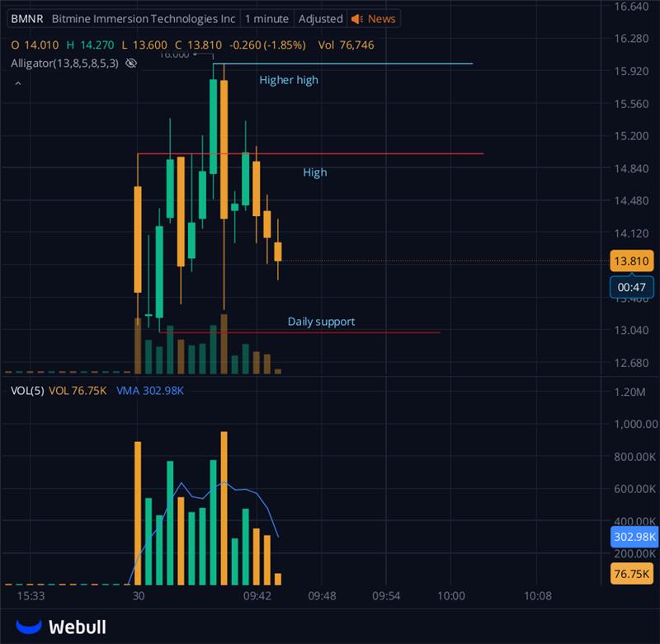Select the 'Higher high' annotation text
This screenshot has width=660, height=644.
[289, 80]
